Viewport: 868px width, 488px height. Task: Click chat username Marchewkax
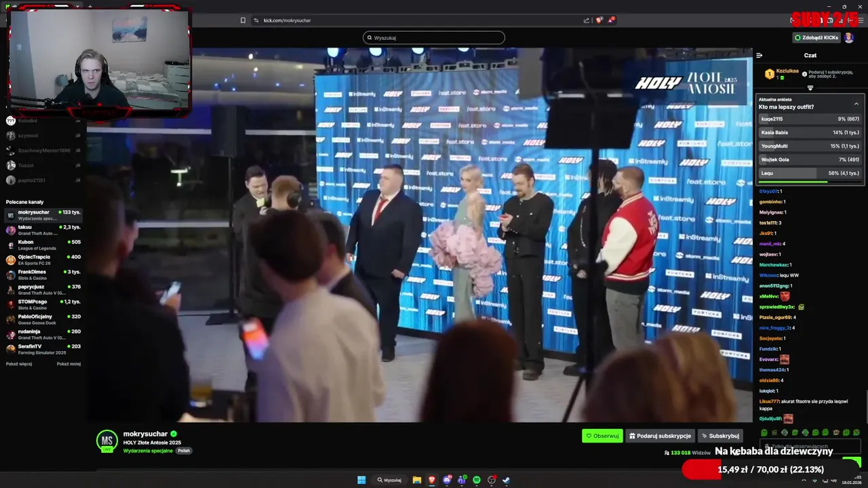[773, 265]
